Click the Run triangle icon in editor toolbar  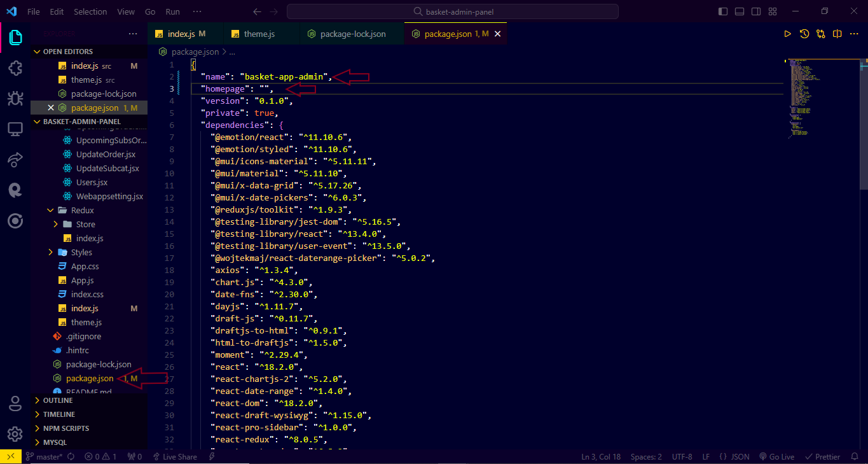[787, 34]
